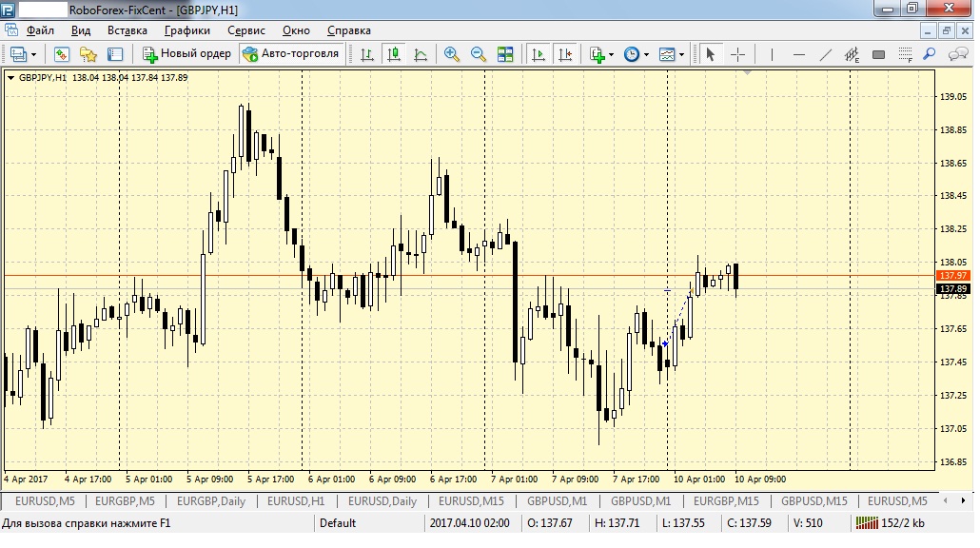Switch to EURGBP,M15 chart tab
Screen dimensions: 980x548
pyautogui.click(x=726, y=501)
